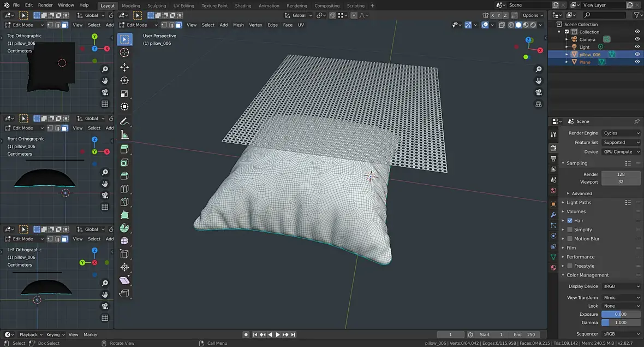Click the Render samples 128 field

[621, 174]
